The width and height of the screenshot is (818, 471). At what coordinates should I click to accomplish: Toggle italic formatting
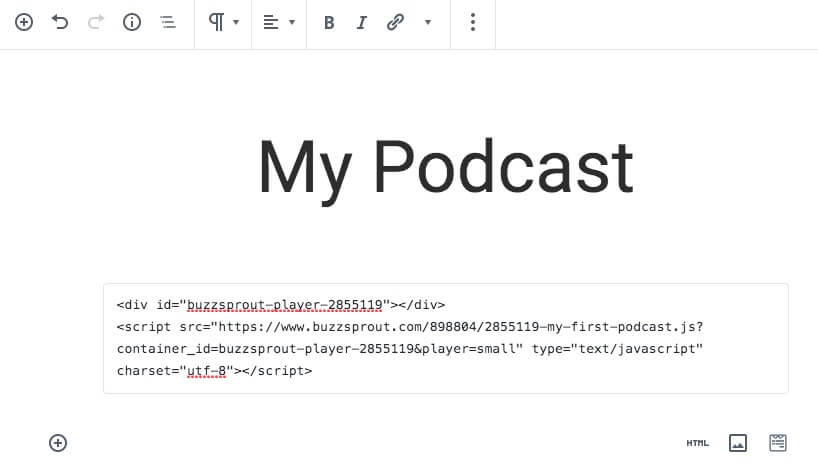(362, 23)
